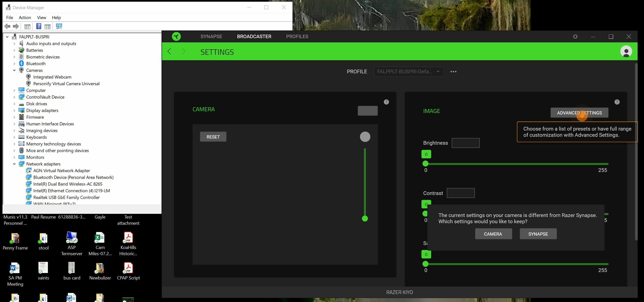Screen dimensions: 644x302
Task: Open the Image panel help icon
Action: pos(617,102)
